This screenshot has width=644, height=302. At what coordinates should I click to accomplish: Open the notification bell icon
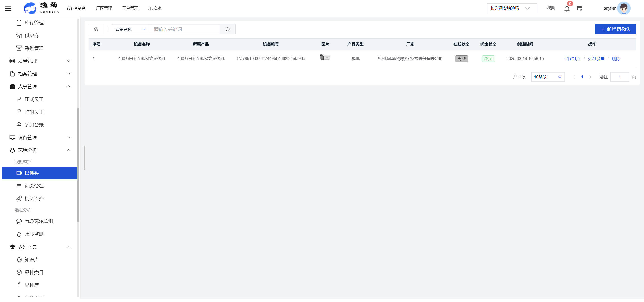pyautogui.click(x=566, y=9)
